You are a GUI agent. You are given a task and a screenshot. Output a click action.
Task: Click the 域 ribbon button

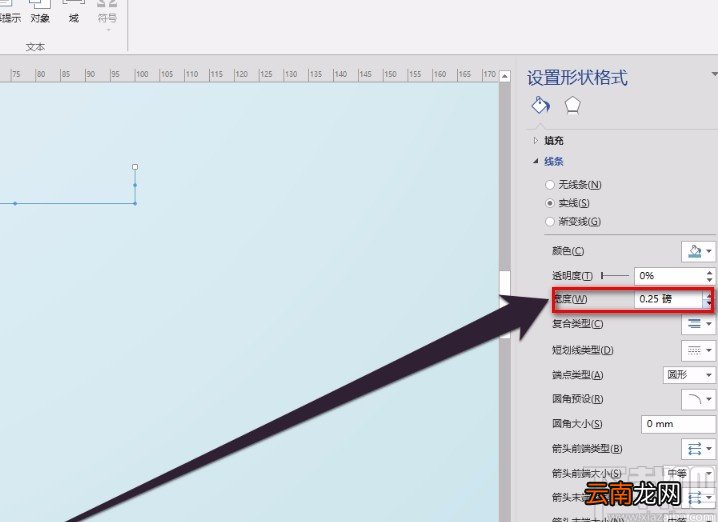[73, 12]
